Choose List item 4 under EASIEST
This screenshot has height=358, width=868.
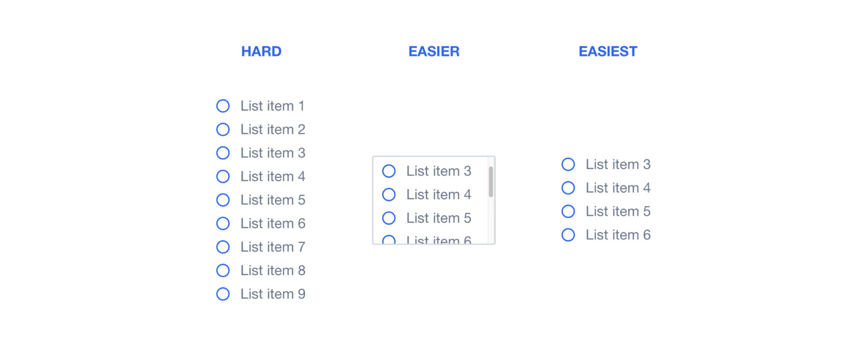[568, 188]
